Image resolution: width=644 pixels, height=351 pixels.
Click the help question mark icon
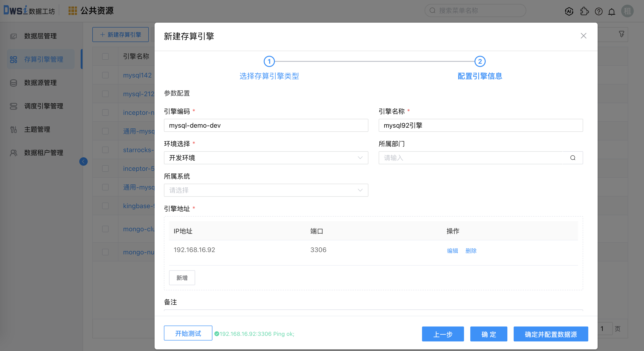[599, 11]
